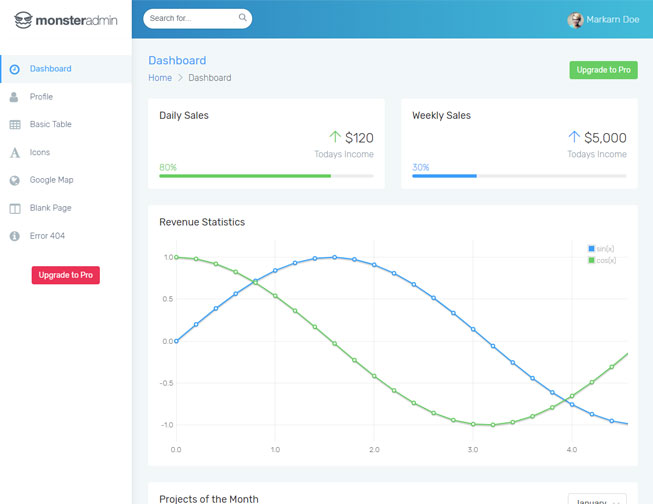Screen dimensions: 653x504
Task: Click the search magnifier icon
Action: [242, 18]
